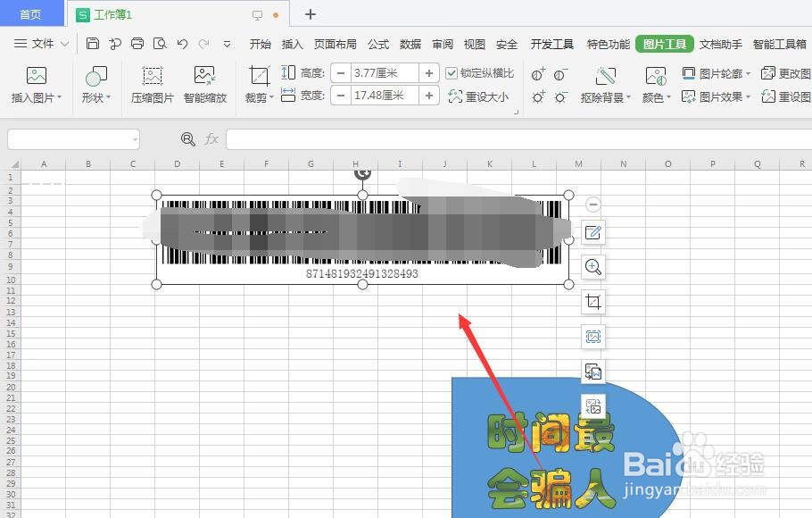812x518 pixels.
Task: Click the select-all corner of the sheet
Action: click(12, 163)
